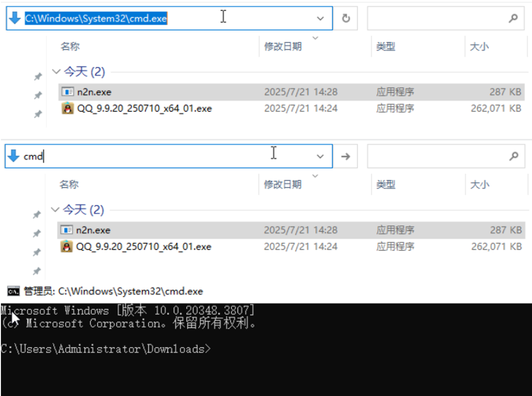
Task: Click the C:\Users\Administrator\Downloads> prompt line
Action: (x=105, y=349)
